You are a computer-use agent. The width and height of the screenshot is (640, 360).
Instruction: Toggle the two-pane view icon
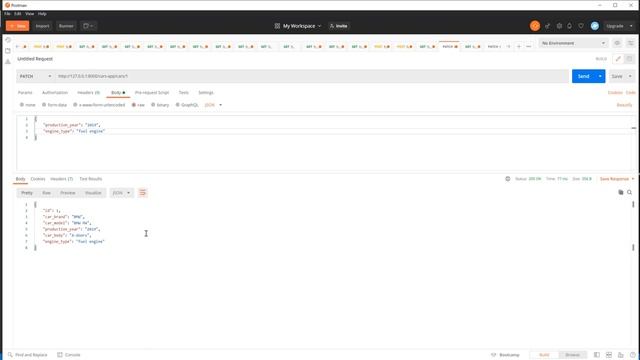coord(597,355)
